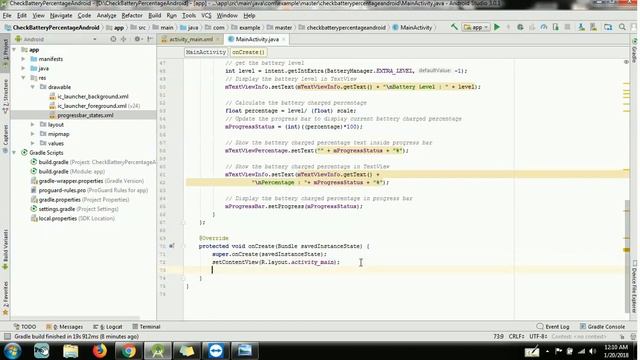Click Windows Start button
This screenshot has height=360, width=640.
[x=13, y=351]
